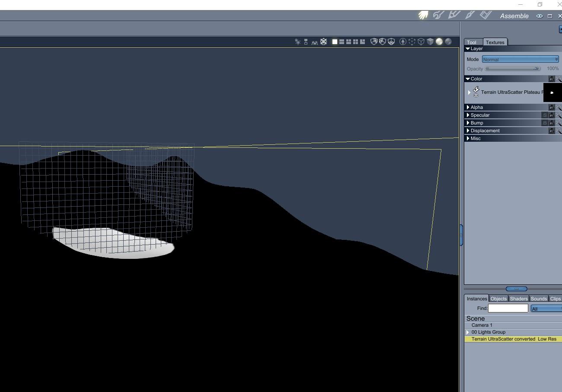Click first working-box plane icon
Screen dimensions: 562x392
374,42
